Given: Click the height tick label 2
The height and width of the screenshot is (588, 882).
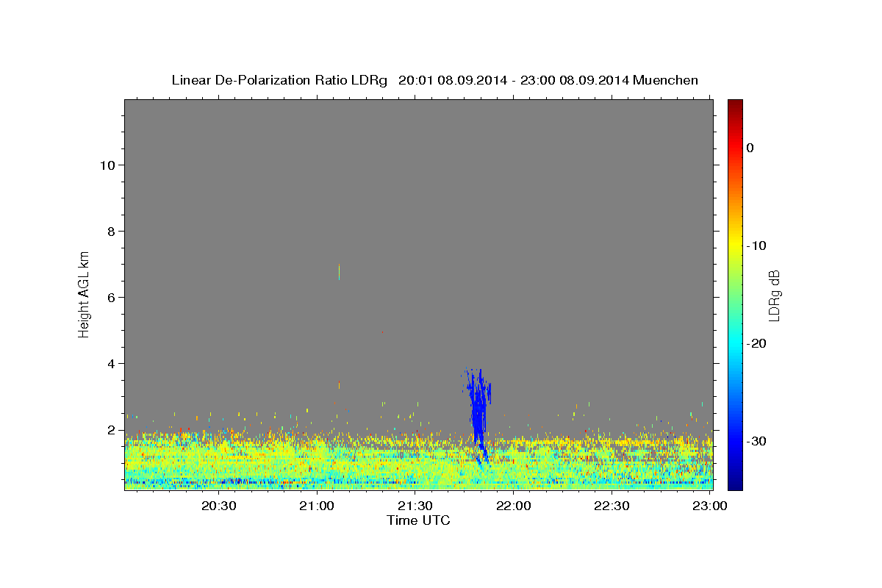Looking at the screenshot, I should tap(111, 430).
